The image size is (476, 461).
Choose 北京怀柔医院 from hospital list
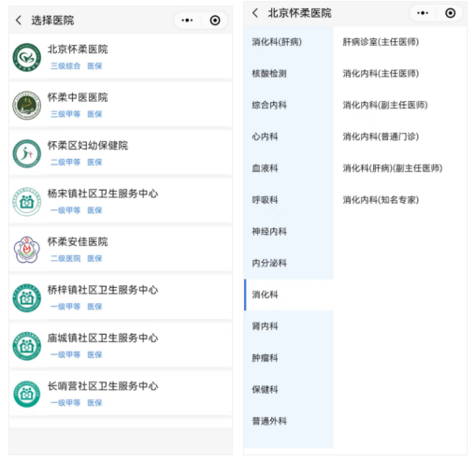[121, 57]
